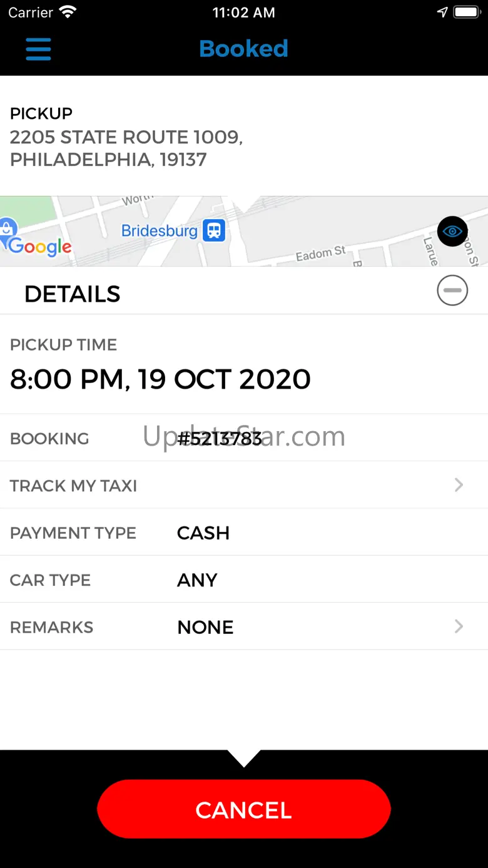Tap the Bridesburg train station icon
Screen dimensions: 488x868
click(214, 230)
